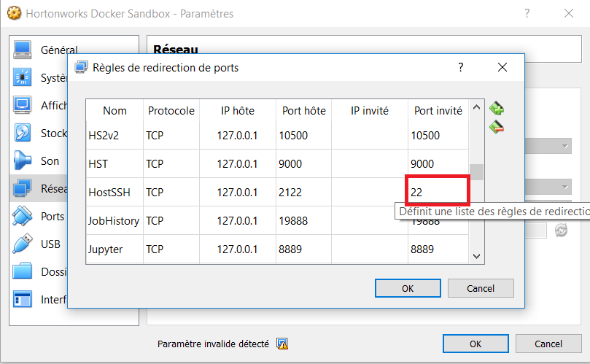Open the Dossiers partagés folder icon

click(22, 271)
